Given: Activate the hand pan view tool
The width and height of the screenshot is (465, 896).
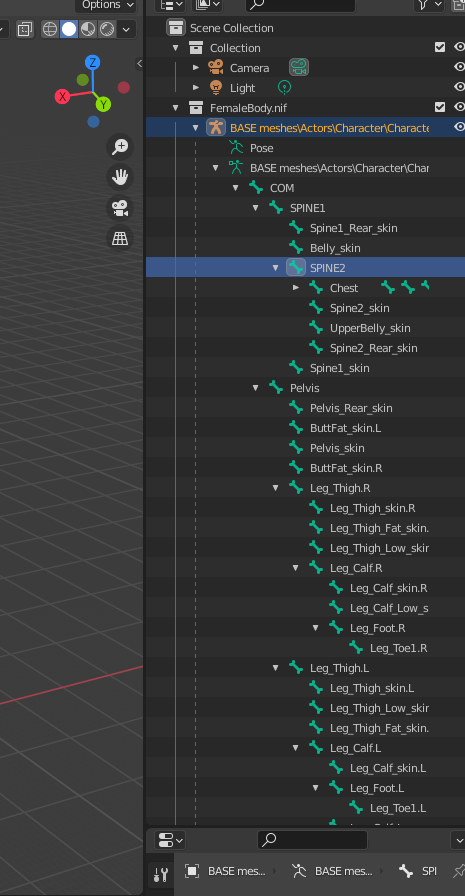Looking at the screenshot, I should pyautogui.click(x=120, y=177).
